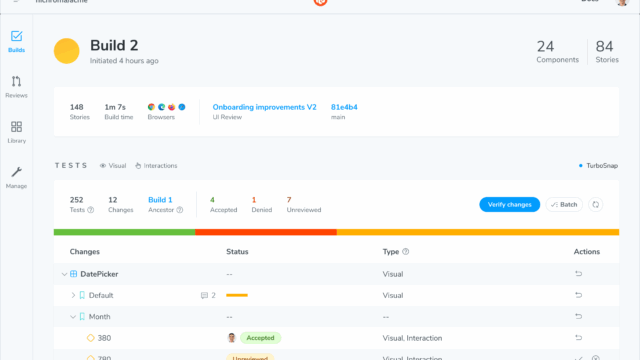Undo the accepted 380 snapshot

[578, 338]
